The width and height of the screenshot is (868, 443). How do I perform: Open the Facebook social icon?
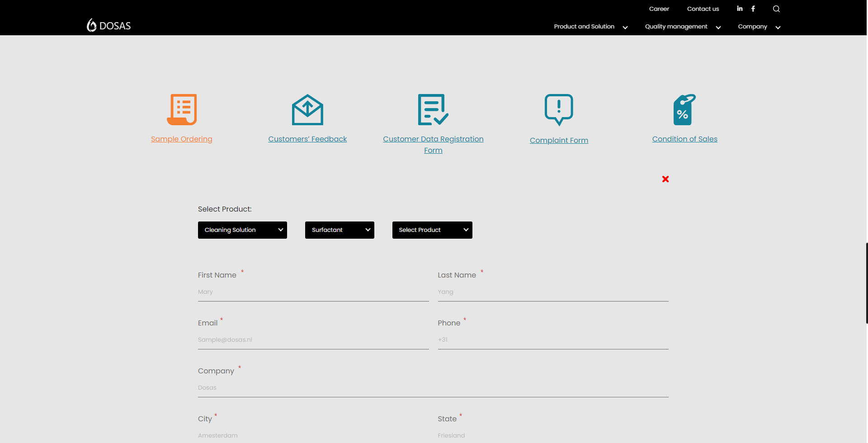click(753, 9)
